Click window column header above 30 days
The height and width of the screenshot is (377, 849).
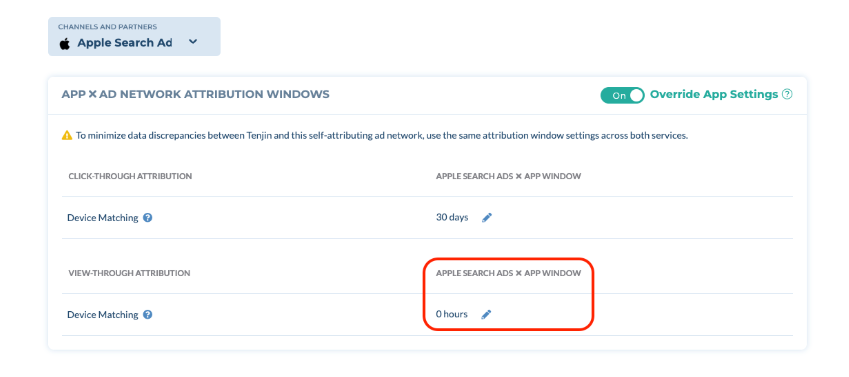click(x=508, y=177)
